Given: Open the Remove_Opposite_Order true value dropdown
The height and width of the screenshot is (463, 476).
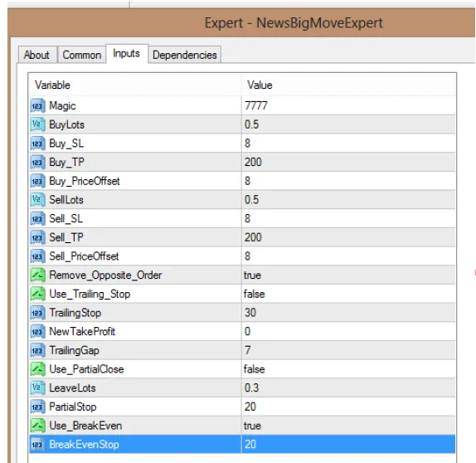Looking at the screenshot, I should (x=348, y=275).
